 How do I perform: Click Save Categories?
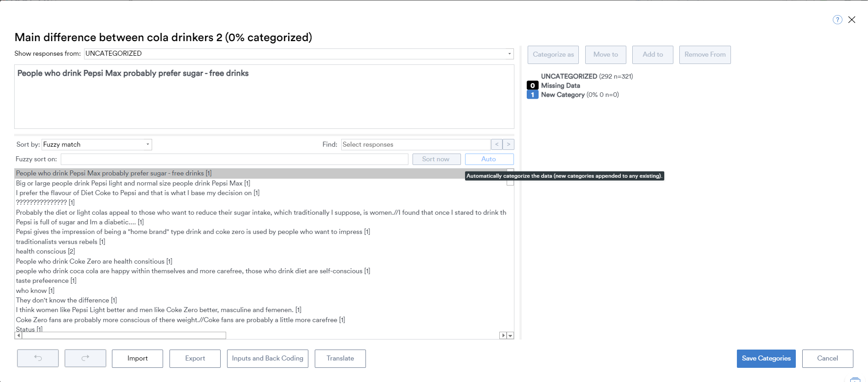tap(766, 358)
